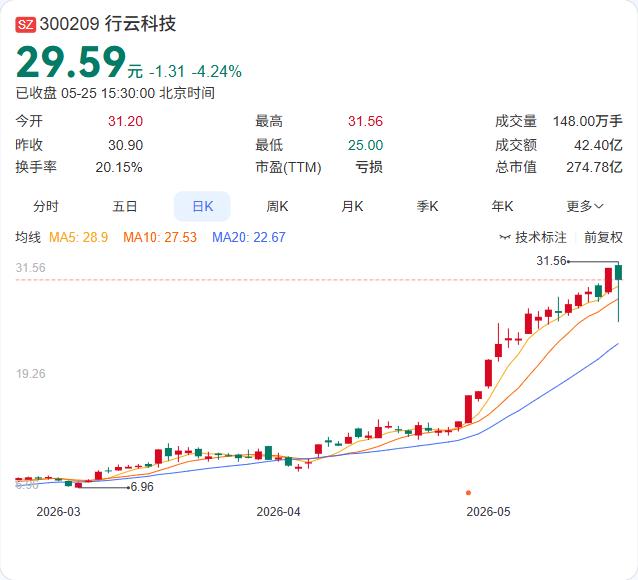Click the 2026-05 date axis label
Screen dimensions: 638x580
coord(488,512)
